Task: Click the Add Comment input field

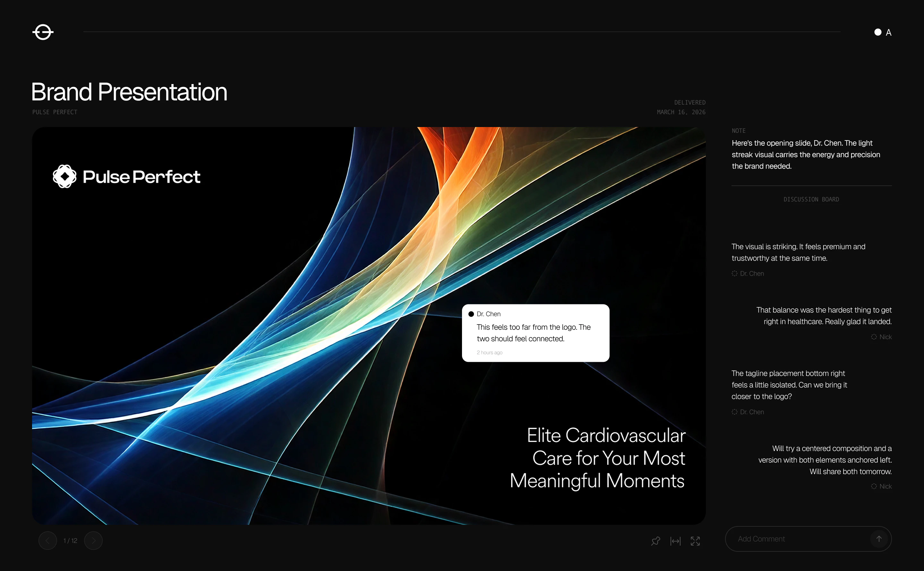Action: click(x=797, y=539)
